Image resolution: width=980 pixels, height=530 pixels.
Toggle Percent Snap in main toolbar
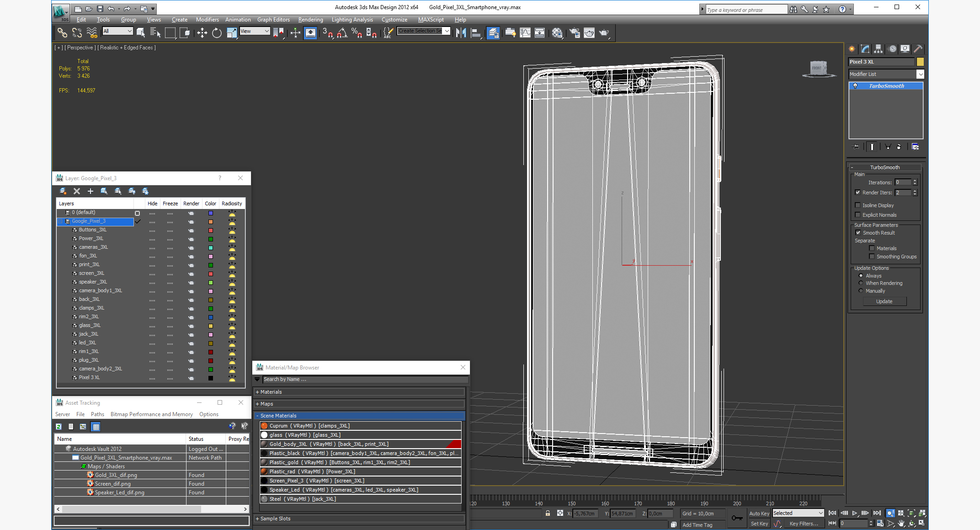357,32
